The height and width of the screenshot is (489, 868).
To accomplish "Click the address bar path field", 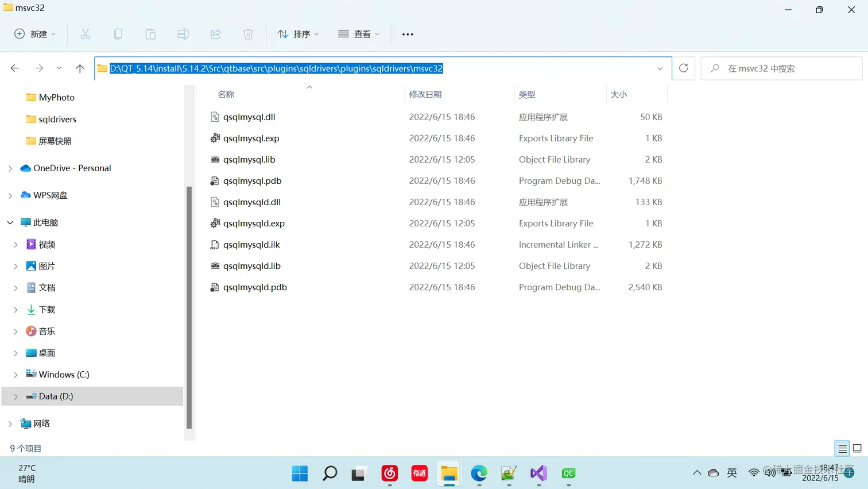I will point(383,68).
